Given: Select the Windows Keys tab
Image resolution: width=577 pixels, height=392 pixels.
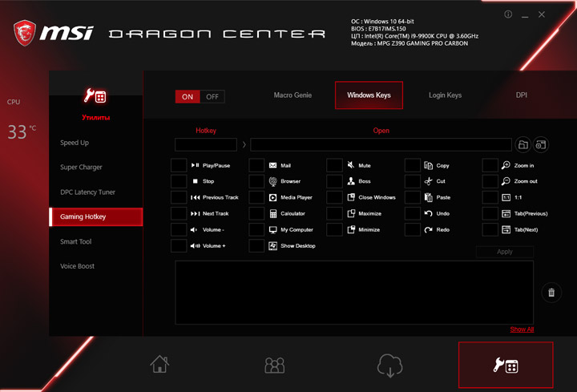Looking at the screenshot, I should pos(369,95).
